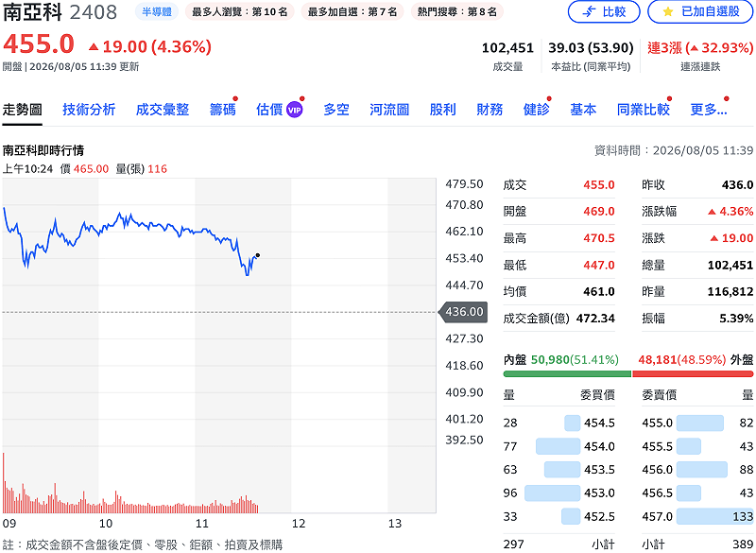Image resolution: width=756 pixels, height=553 pixels.
Task: Click the 最低 value 447.0
Action: [x=599, y=265]
